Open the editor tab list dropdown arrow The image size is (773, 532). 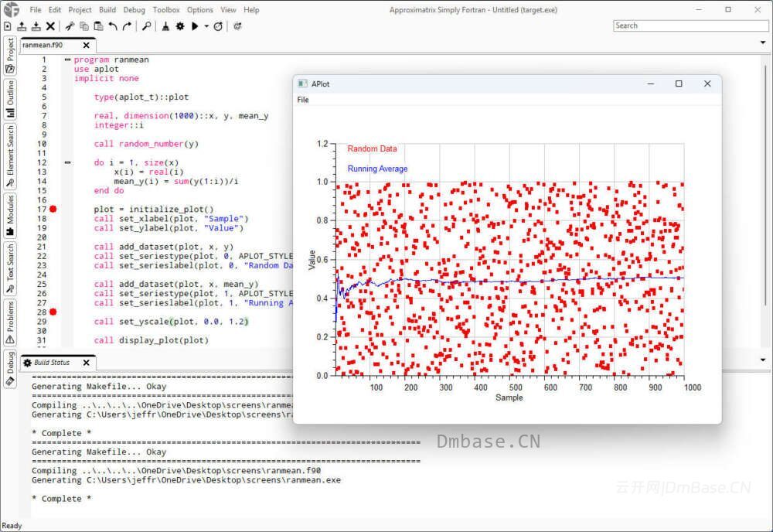tap(763, 43)
